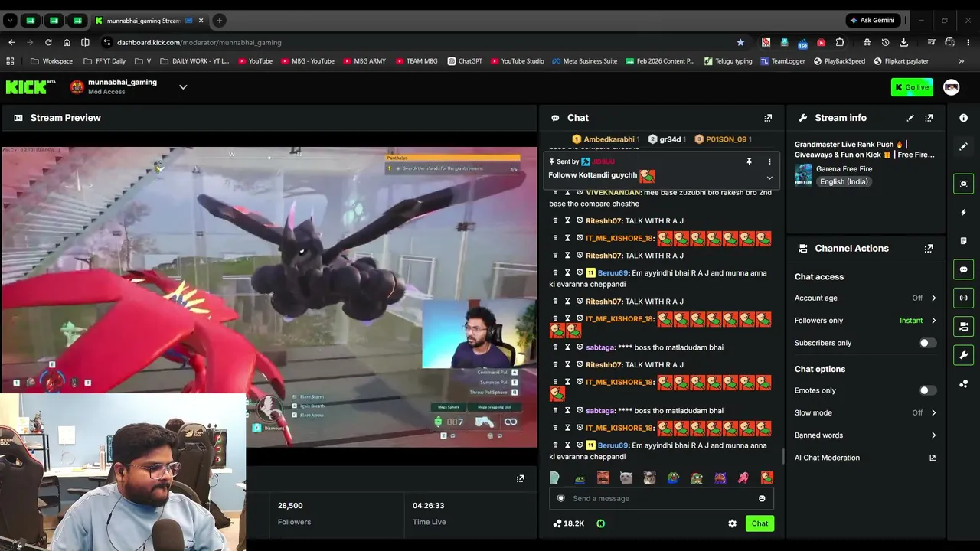This screenshot has height=551, width=980.
Task: Toggle the stream preview sidebar icon
Action: point(963,184)
